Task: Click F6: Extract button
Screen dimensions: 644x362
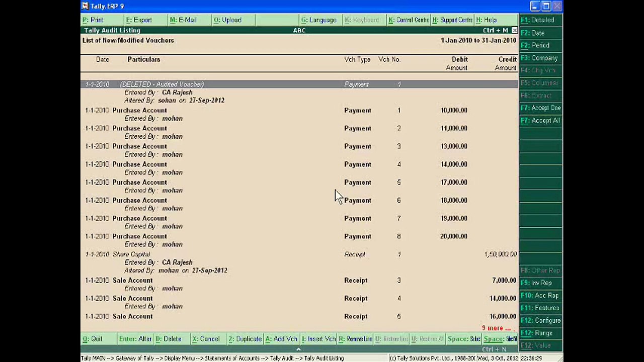Action: pos(541,96)
